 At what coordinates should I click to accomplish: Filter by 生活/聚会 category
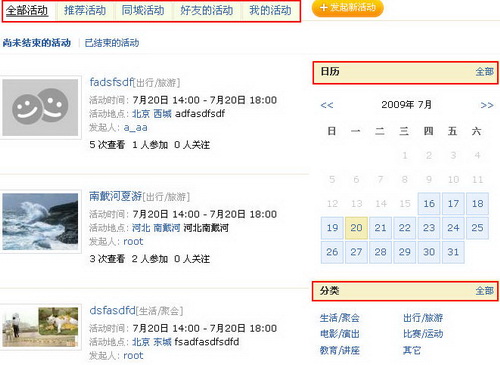tap(340, 318)
